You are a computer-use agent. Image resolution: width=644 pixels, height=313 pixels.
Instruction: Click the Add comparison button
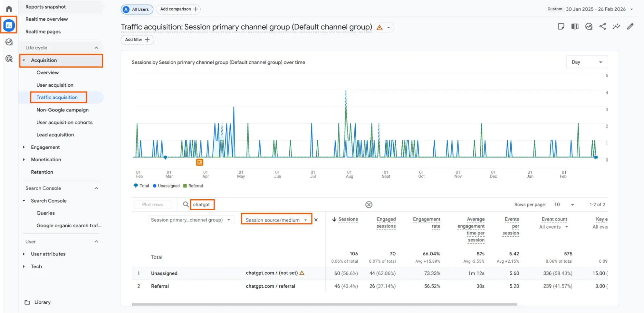click(178, 9)
